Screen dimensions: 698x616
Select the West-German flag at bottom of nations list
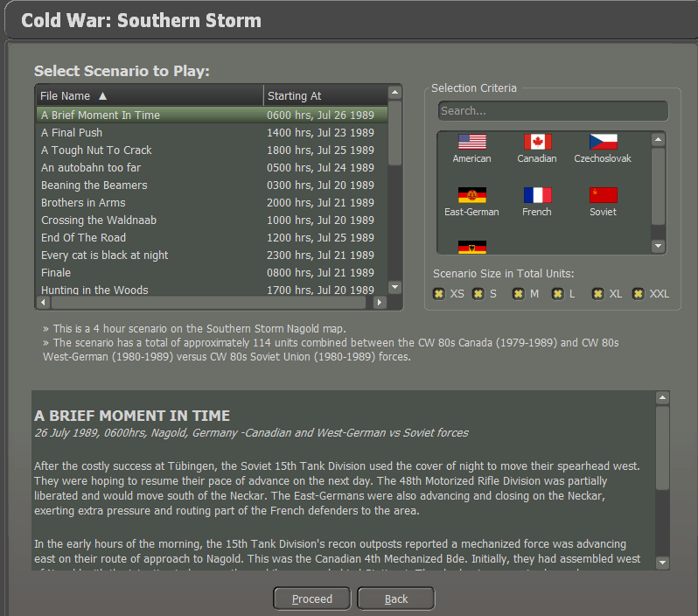pos(471,248)
